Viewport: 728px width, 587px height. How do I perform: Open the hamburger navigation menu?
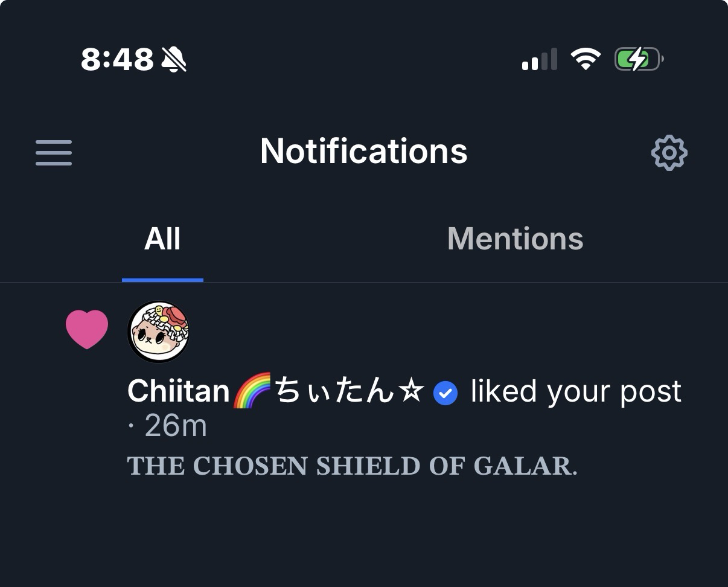tap(54, 152)
